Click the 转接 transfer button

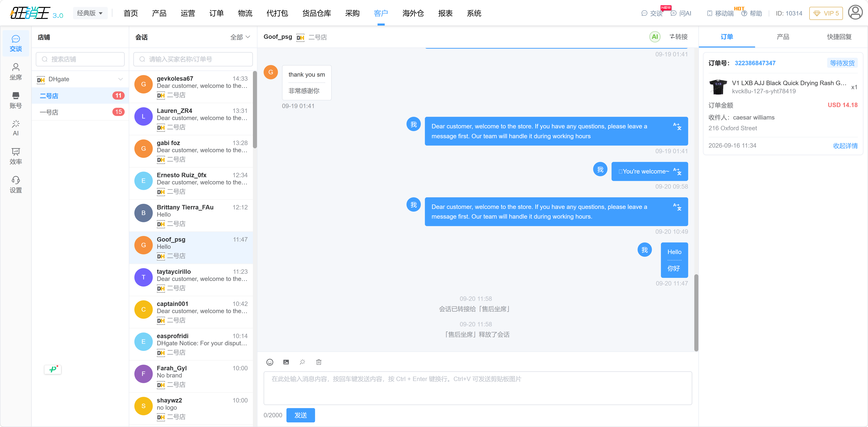coord(678,37)
